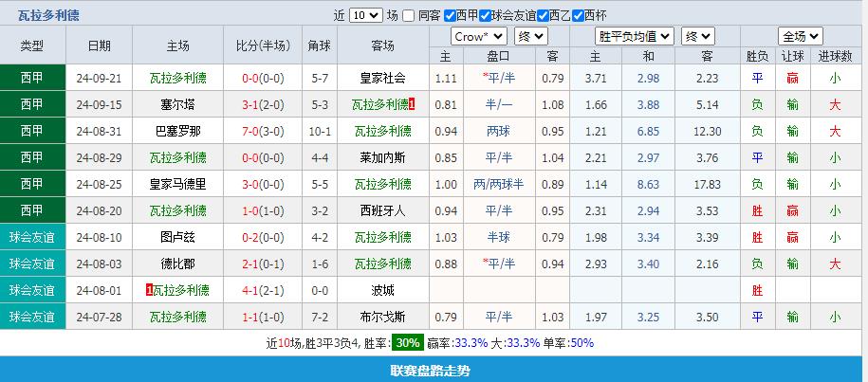Viewport: 868px width, 382px height.
Task: Open the 联赛盘路走势 section bar
Action: tap(434, 370)
